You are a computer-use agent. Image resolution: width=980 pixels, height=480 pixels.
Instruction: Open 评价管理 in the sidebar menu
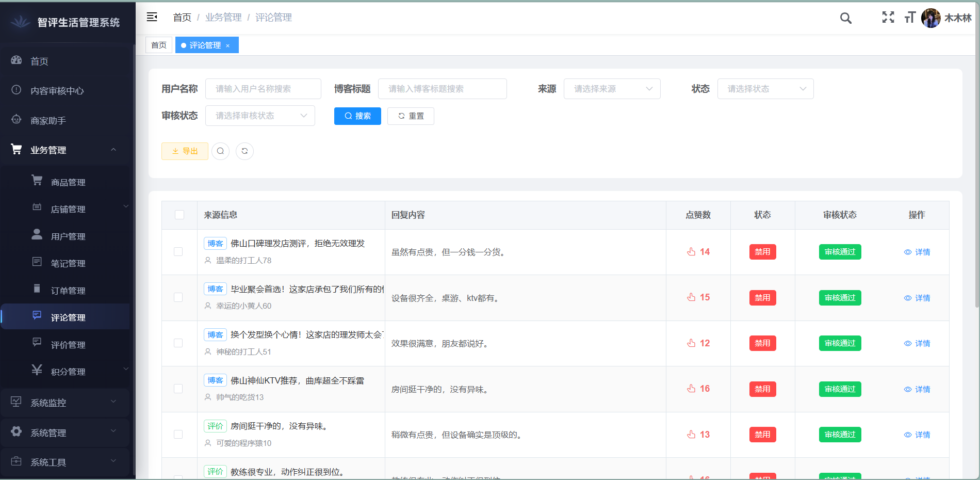click(68, 344)
